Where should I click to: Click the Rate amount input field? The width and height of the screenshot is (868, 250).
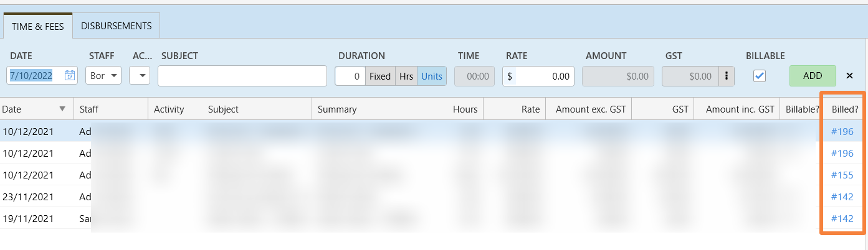tap(544, 76)
